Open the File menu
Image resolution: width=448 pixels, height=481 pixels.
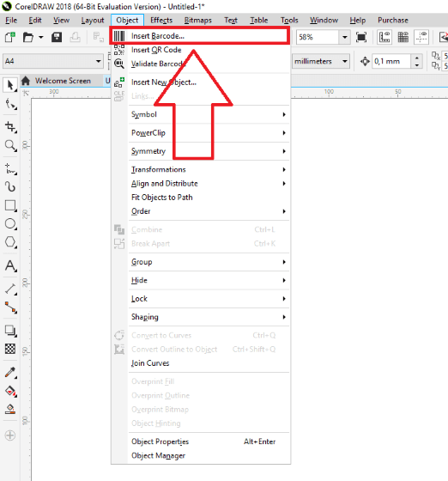coord(11,21)
